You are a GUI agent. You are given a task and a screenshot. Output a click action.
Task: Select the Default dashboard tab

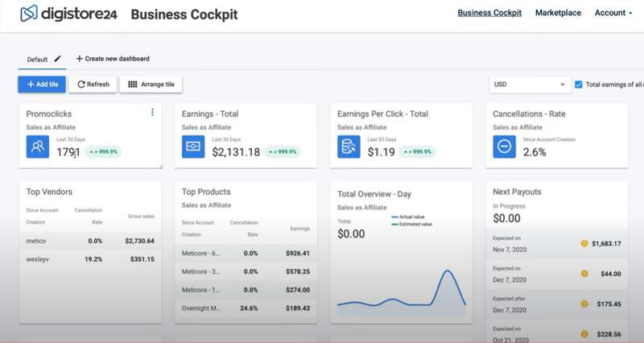pyautogui.click(x=37, y=60)
